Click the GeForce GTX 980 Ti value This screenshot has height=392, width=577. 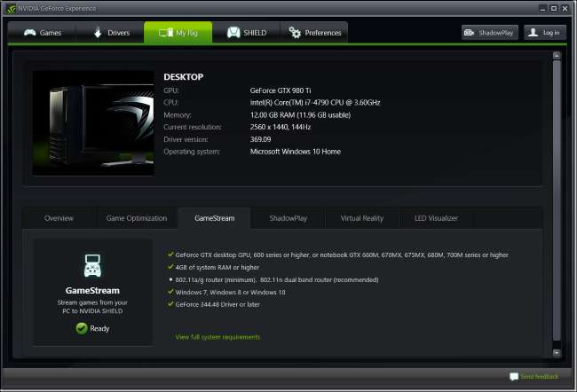pyautogui.click(x=281, y=90)
